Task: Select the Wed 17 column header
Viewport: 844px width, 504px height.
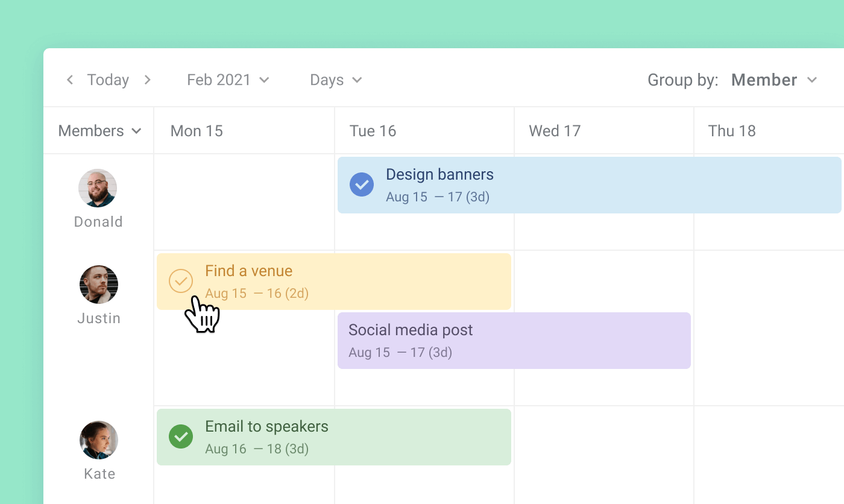Action: tap(554, 131)
